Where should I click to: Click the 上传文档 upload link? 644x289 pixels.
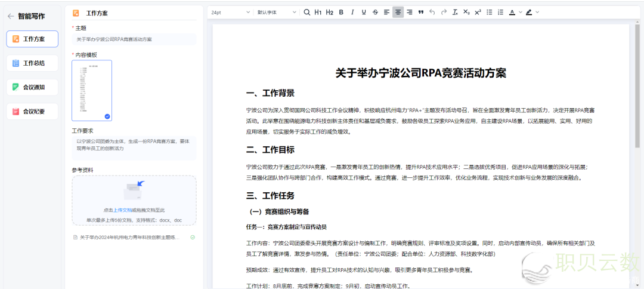point(123,210)
